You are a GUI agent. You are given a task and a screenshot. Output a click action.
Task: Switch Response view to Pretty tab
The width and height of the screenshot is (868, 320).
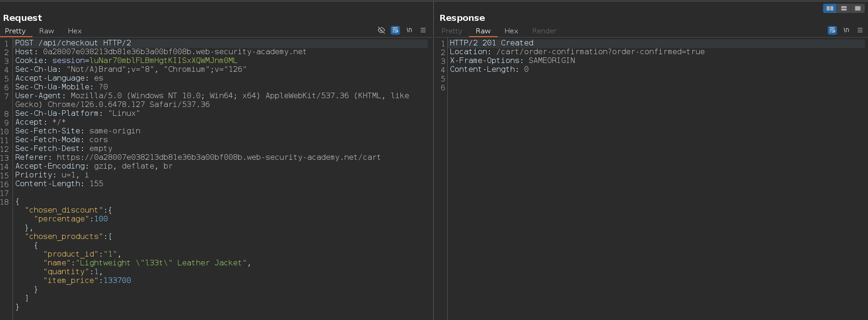pos(452,31)
